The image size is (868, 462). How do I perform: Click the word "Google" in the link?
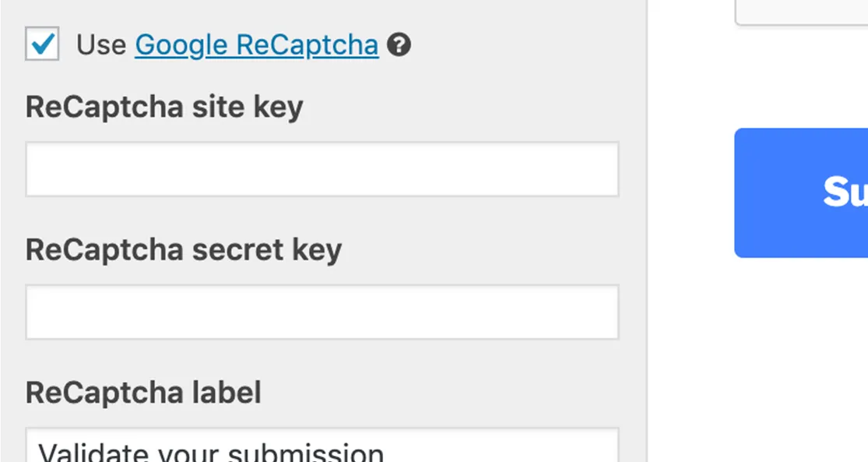click(x=181, y=45)
